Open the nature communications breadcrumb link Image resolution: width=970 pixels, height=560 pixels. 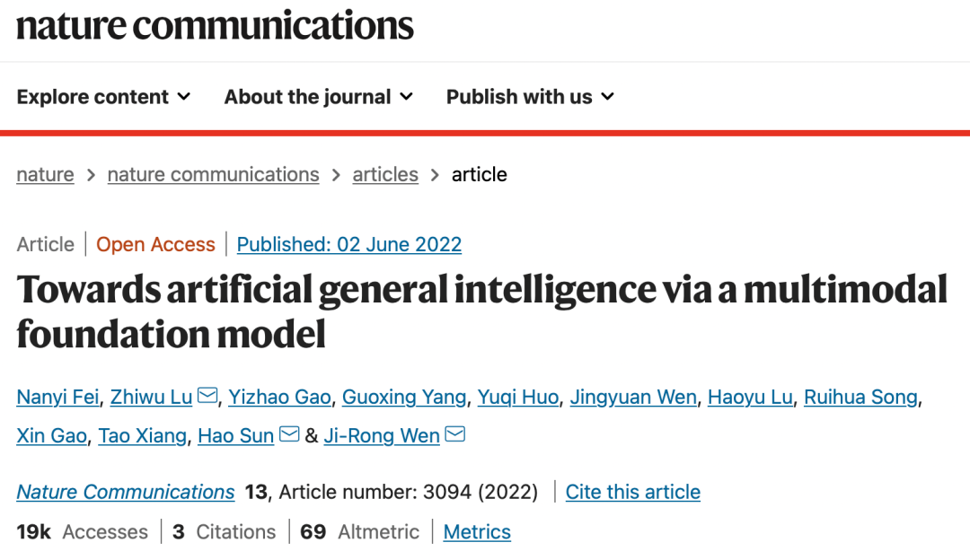pyautogui.click(x=213, y=174)
